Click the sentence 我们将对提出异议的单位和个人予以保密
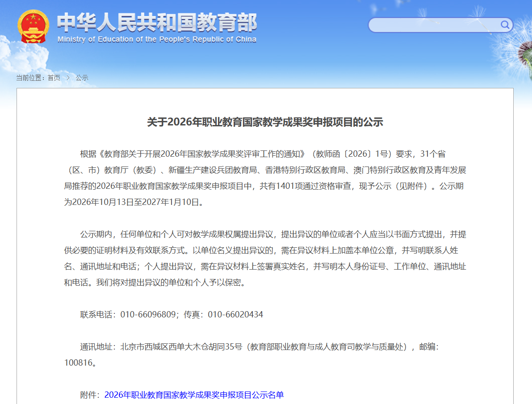This screenshot has height=404, width=532. point(168,283)
